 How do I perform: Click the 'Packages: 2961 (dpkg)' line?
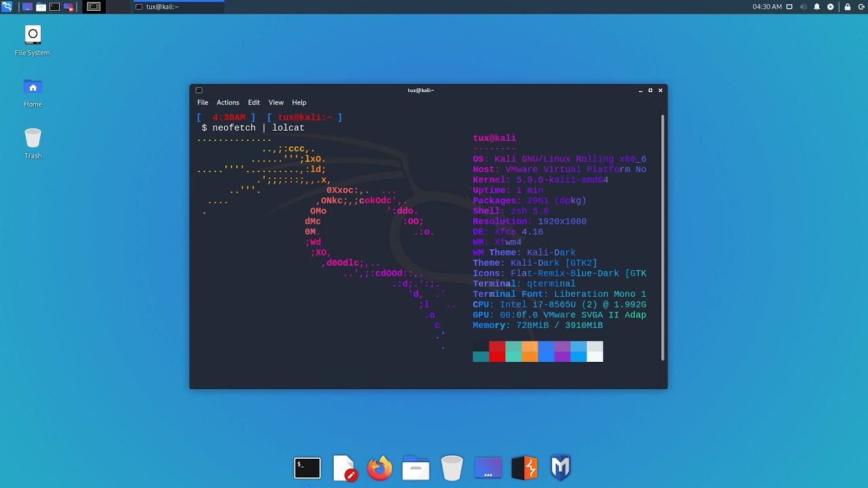tap(530, 201)
